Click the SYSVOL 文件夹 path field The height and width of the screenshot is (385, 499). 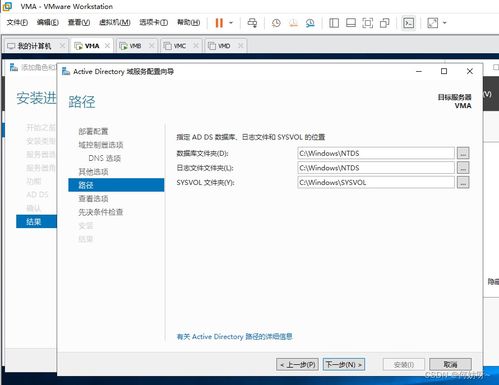click(x=376, y=182)
